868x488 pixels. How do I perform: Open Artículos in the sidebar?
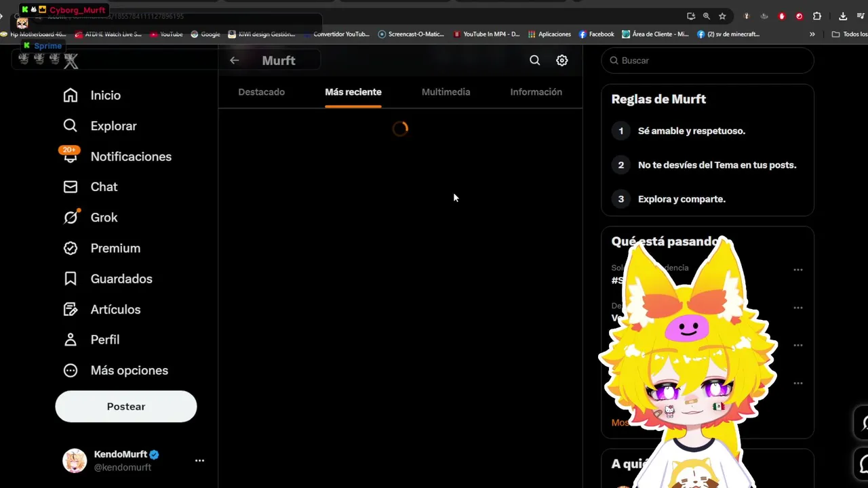coord(102,309)
